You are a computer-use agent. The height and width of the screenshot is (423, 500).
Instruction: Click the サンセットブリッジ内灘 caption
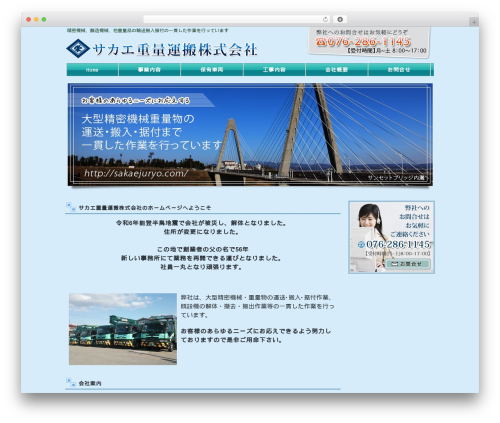pos(396,178)
